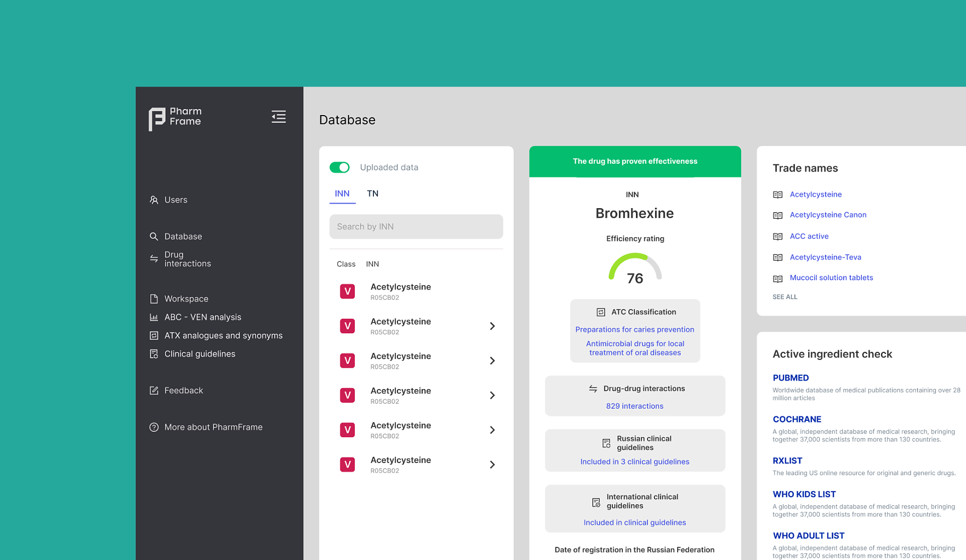Expand the last Acetylcysteine row in the list
This screenshot has width=966, height=560.
pyautogui.click(x=492, y=464)
